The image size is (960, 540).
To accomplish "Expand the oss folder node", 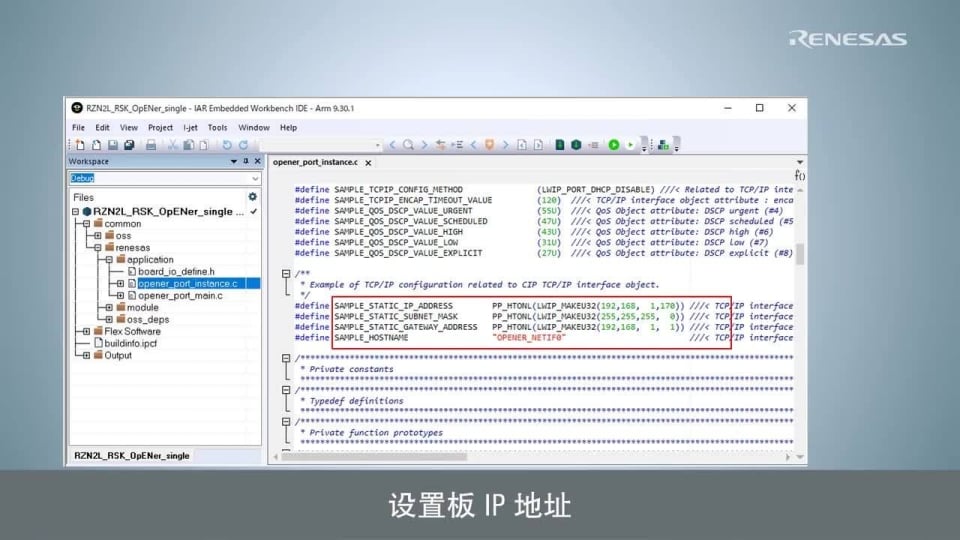I will pyautogui.click(x=97, y=235).
